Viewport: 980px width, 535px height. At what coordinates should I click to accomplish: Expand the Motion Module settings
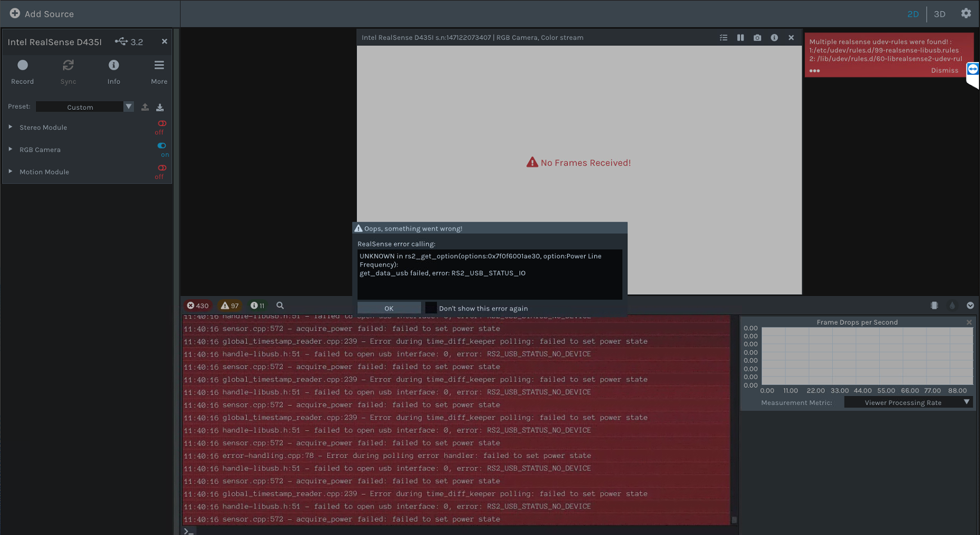pos(10,172)
